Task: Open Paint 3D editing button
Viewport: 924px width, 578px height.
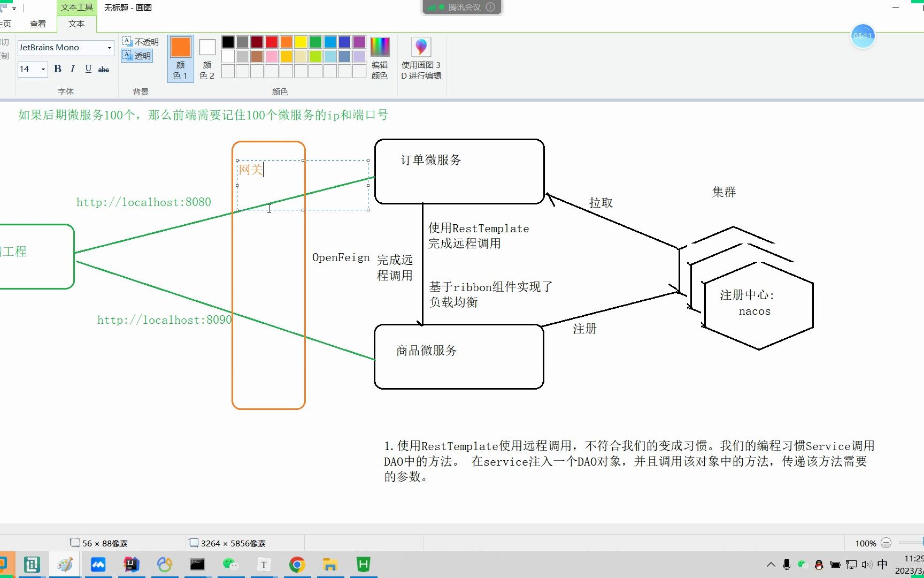Action: 421,58
